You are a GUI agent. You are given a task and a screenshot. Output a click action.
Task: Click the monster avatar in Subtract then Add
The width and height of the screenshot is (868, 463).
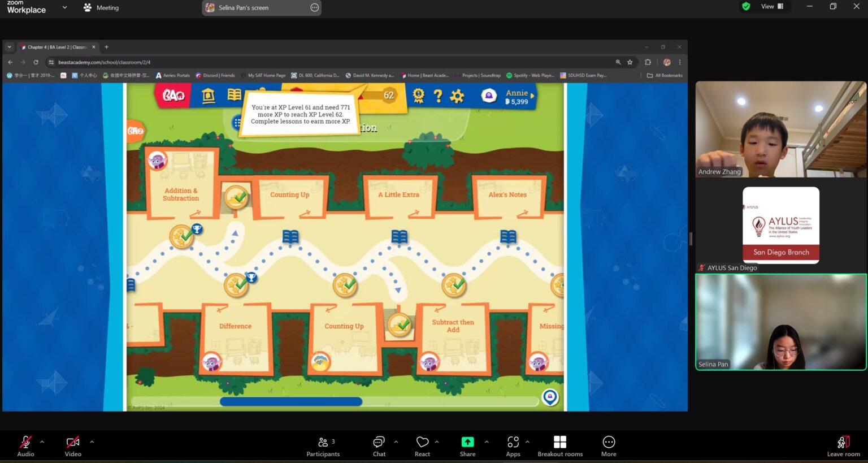[429, 362]
